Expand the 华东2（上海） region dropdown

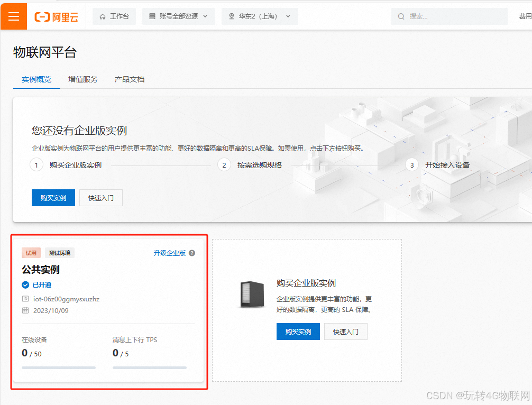point(260,16)
